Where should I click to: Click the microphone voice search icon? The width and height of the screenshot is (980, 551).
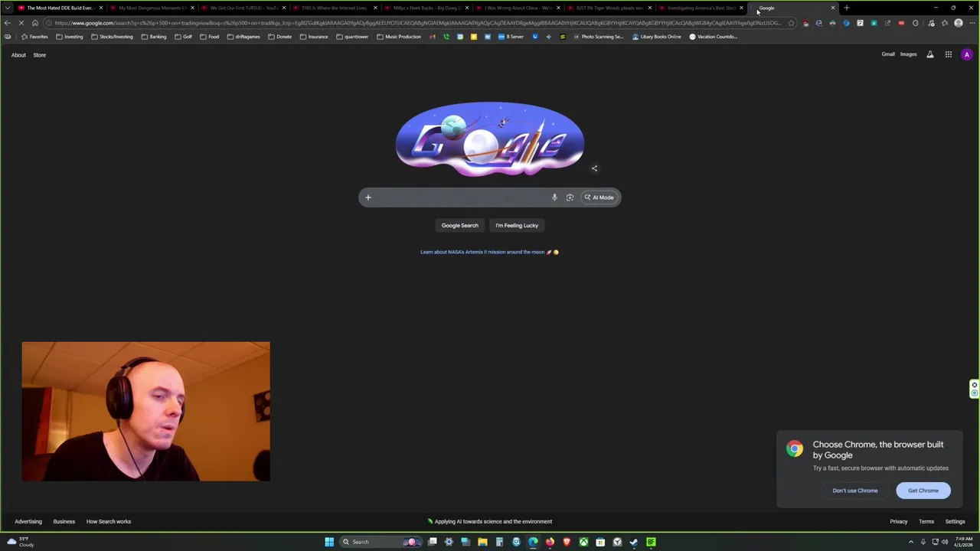click(554, 197)
